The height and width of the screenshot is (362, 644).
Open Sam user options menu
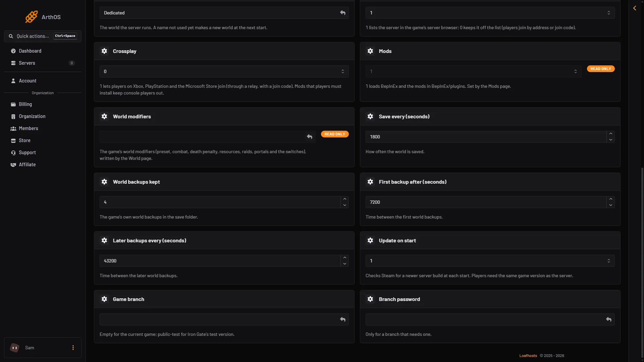point(73,348)
